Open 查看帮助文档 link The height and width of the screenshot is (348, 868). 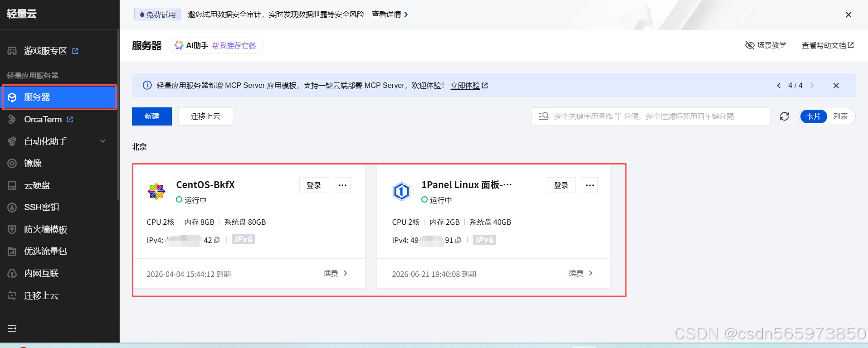click(x=828, y=45)
